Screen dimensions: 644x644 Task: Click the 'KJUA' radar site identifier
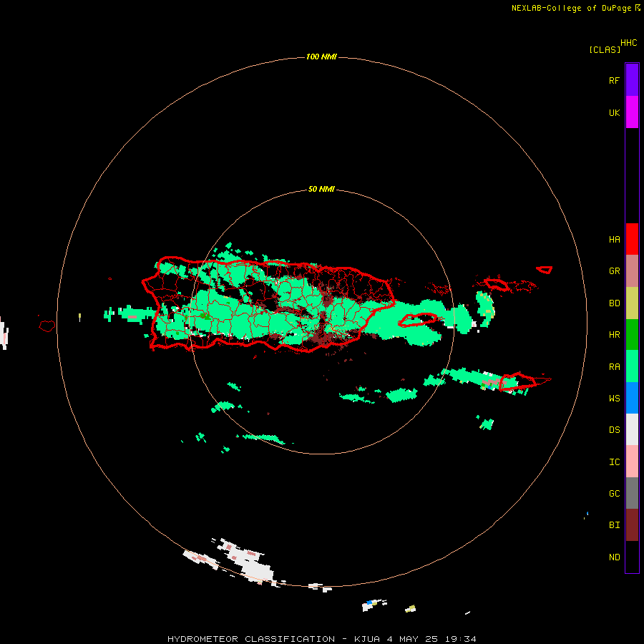(367, 639)
